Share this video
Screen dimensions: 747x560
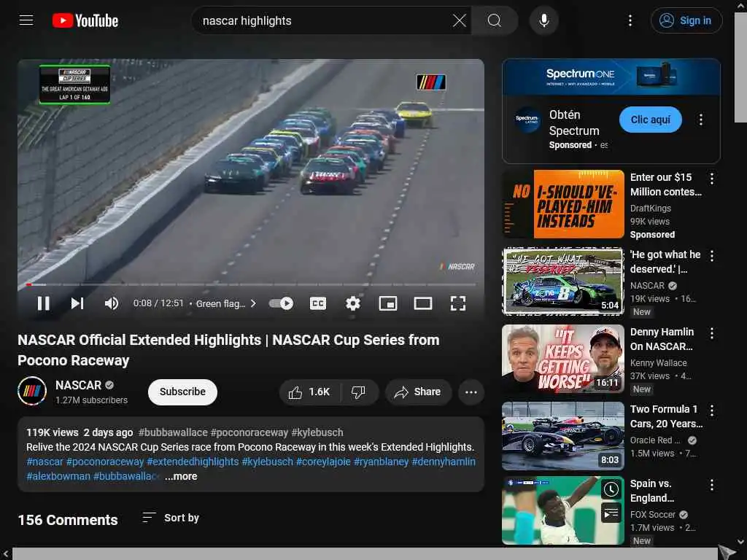pos(418,392)
